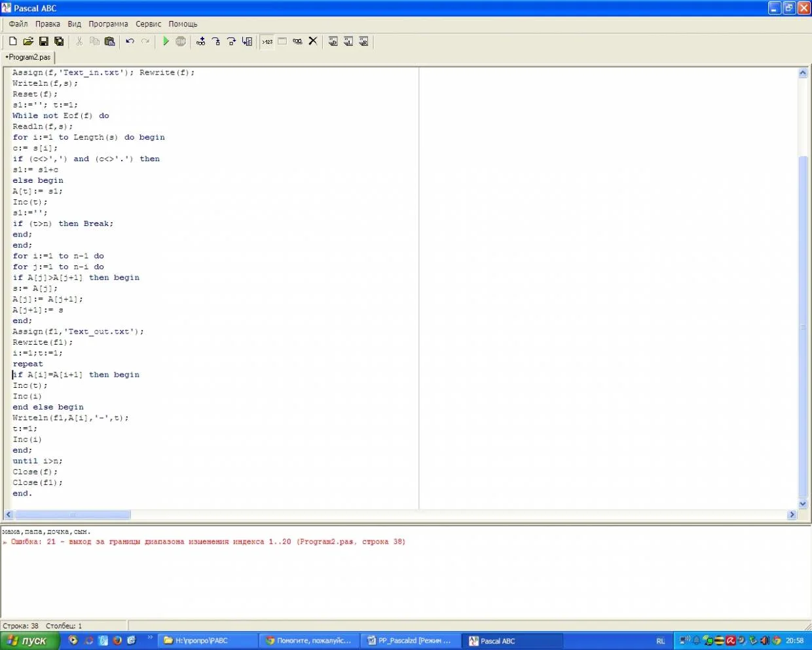Click the editor scrollbar down arrow
The width and height of the screenshot is (812, 650).
[x=803, y=504]
